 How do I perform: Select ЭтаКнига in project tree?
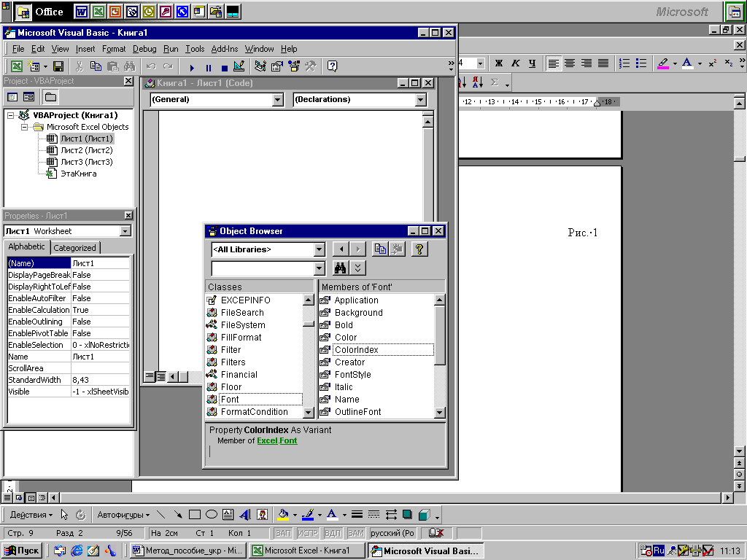tap(79, 174)
